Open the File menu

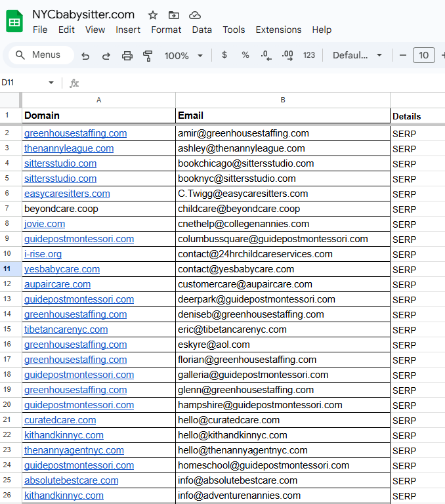pos(40,30)
